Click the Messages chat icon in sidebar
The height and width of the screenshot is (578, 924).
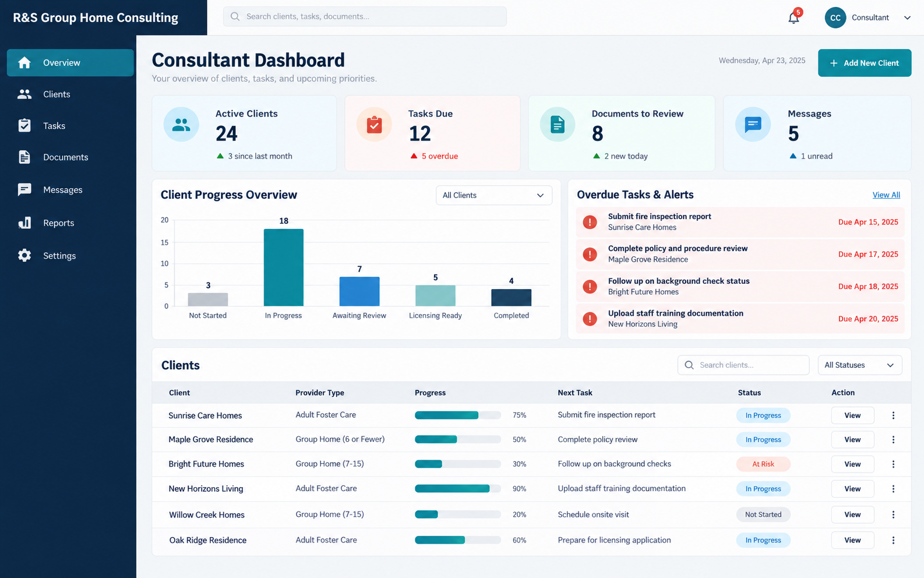click(24, 189)
